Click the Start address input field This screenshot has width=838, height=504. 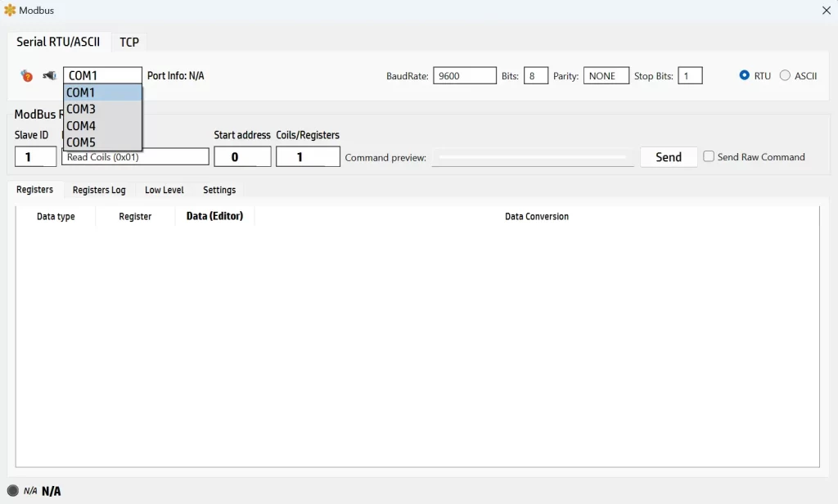[x=242, y=156]
